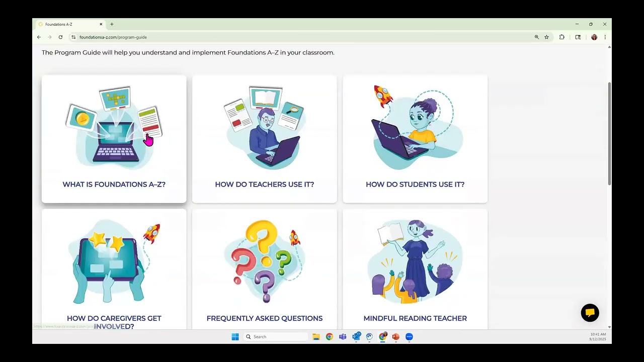This screenshot has width=644, height=362.
Task: Minimize the Chrome window
Action: 577,24
